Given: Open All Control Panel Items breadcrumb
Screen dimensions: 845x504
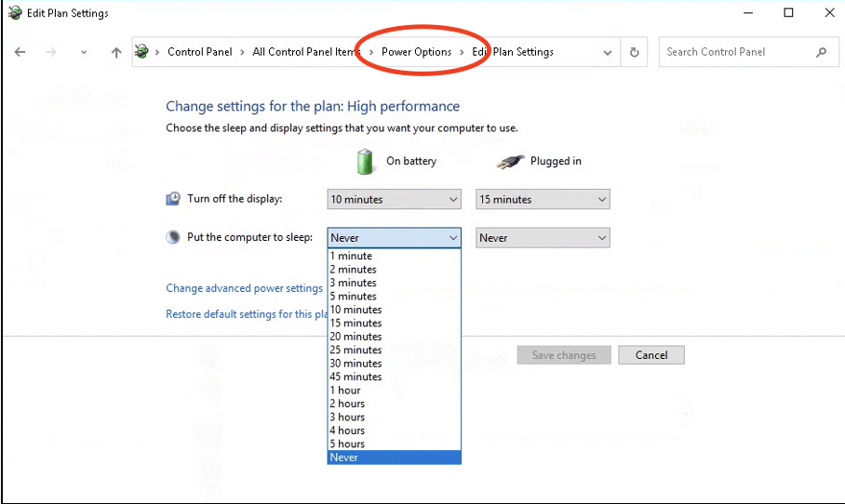Looking at the screenshot, I should [x=304, y=52].
